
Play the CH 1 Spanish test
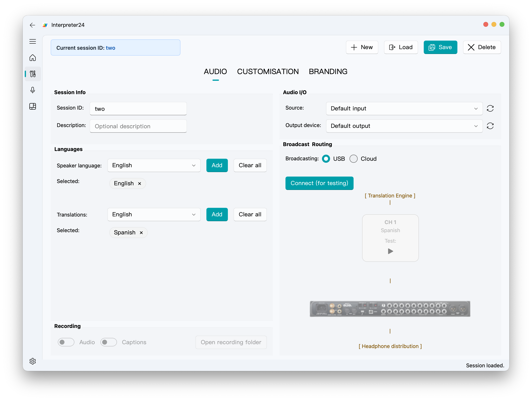point(390,251)
